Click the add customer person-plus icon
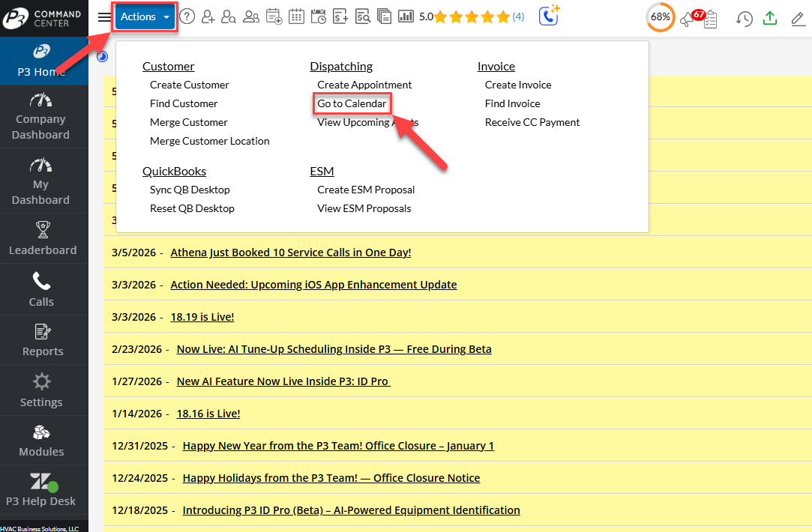The width and height of the screenshot is (812, 532). click(x=208, y=17)
